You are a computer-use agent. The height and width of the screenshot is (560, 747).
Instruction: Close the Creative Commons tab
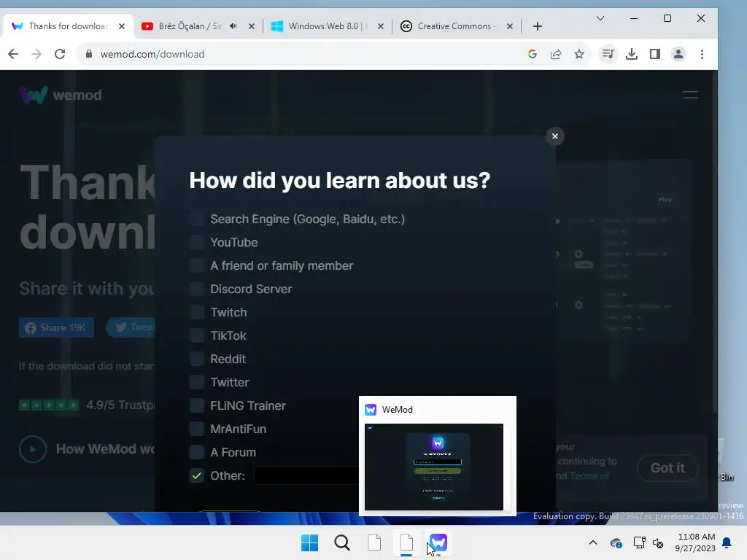pos(510,26)
